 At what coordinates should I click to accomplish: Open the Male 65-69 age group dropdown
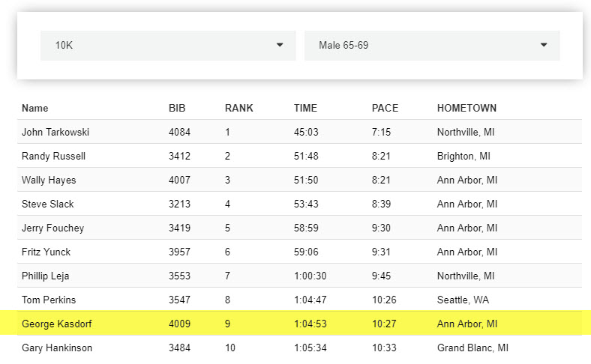click(x=431, y=46)
